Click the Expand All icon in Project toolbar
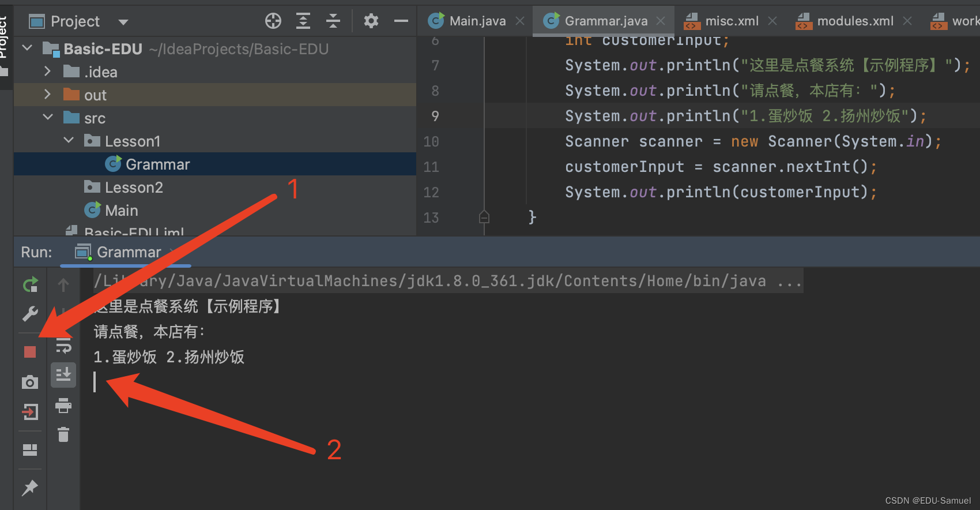This screenshot has width=980, height=510. tap(303, 21)
